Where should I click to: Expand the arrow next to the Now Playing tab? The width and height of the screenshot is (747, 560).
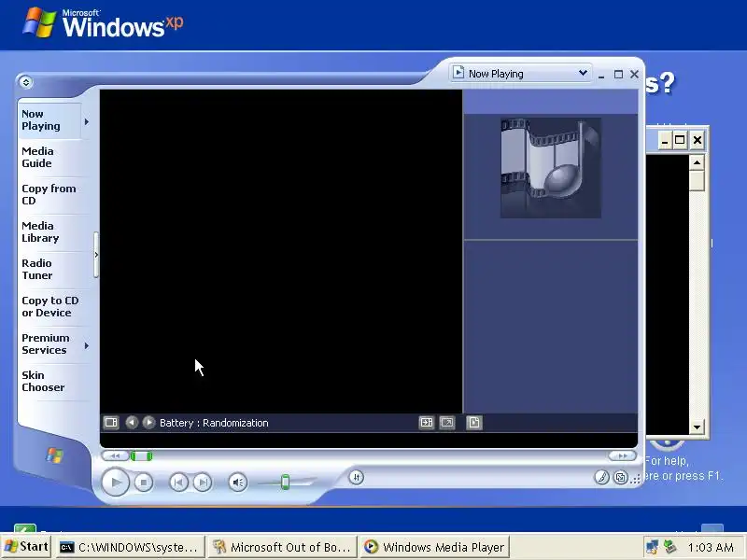tap(87, 122)
